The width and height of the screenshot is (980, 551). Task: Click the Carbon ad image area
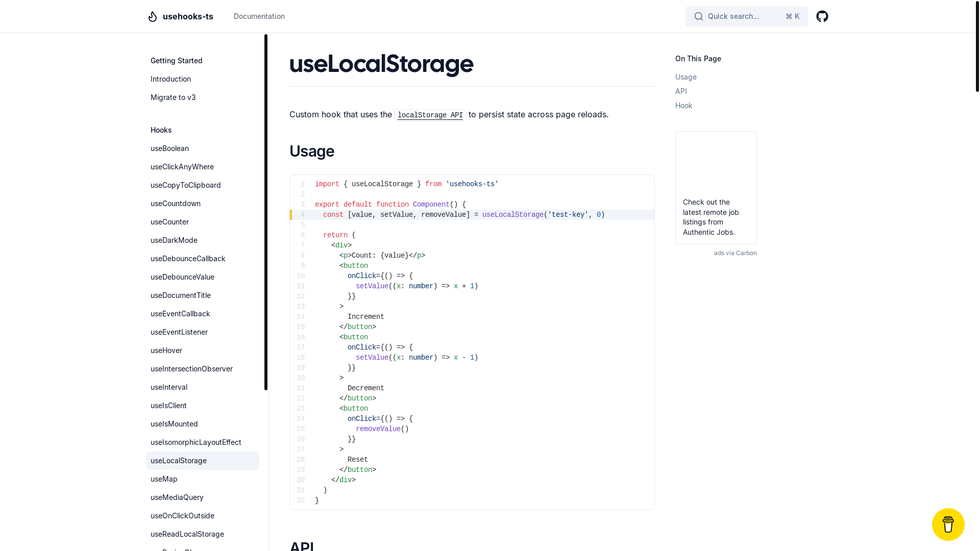click(x=716, y=164)
